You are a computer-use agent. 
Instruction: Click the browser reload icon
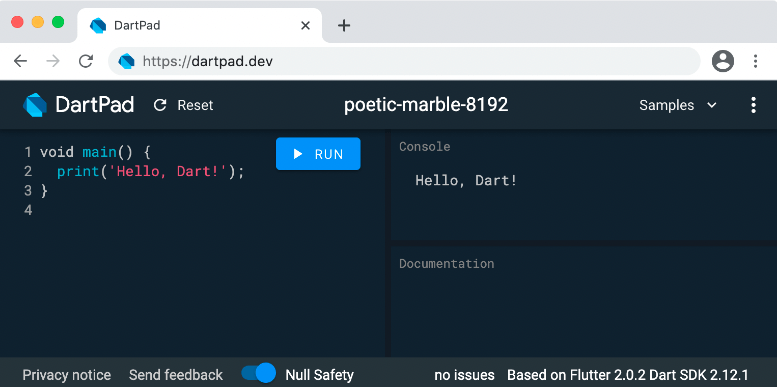tap(86, 61)
